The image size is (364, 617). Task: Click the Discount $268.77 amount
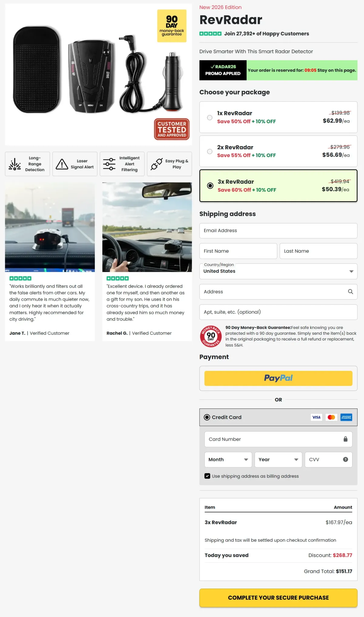(342, 555)
